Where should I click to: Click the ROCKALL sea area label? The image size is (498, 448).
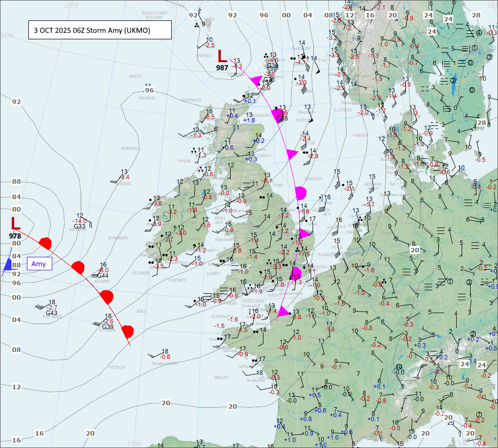[x=129, y=148]
